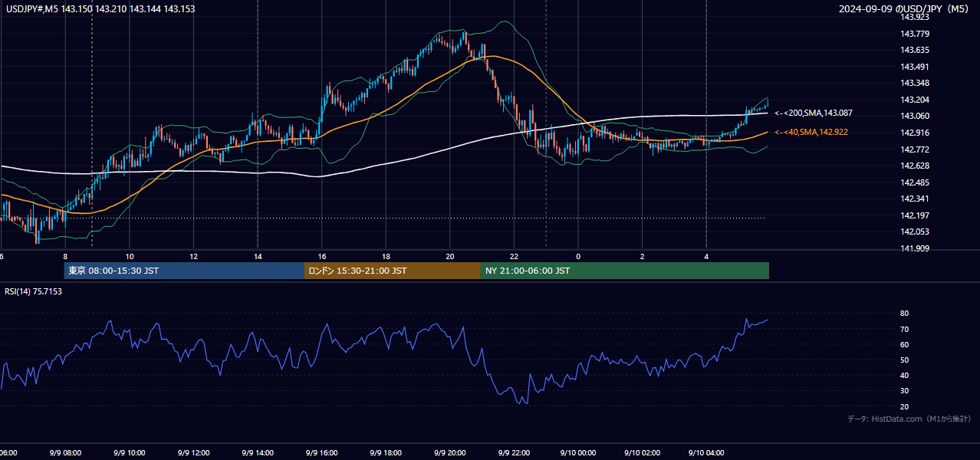The height and width of the screenshot is (460, 980).
Task: Select hour 0 below the price chart
Action: click(x=578, y=257)
